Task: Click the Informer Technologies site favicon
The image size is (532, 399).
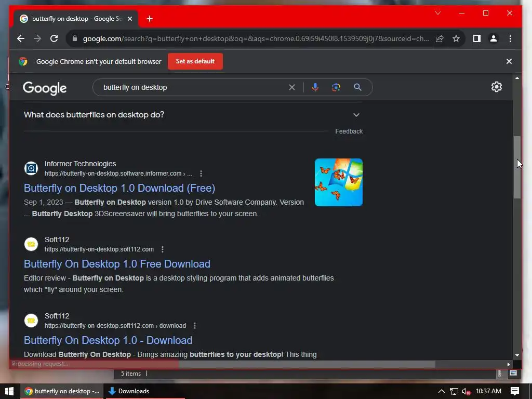Action: (x=31, y=168)
